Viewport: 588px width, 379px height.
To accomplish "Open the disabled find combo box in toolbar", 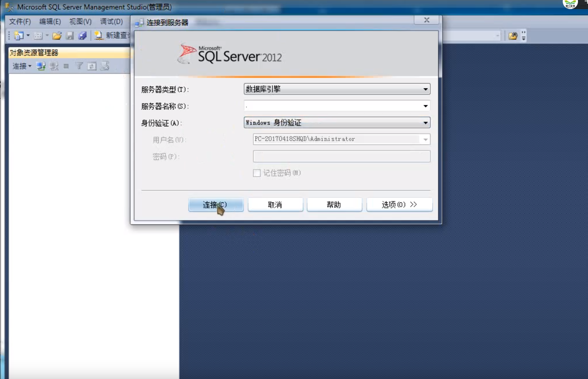I will point(472,36).
